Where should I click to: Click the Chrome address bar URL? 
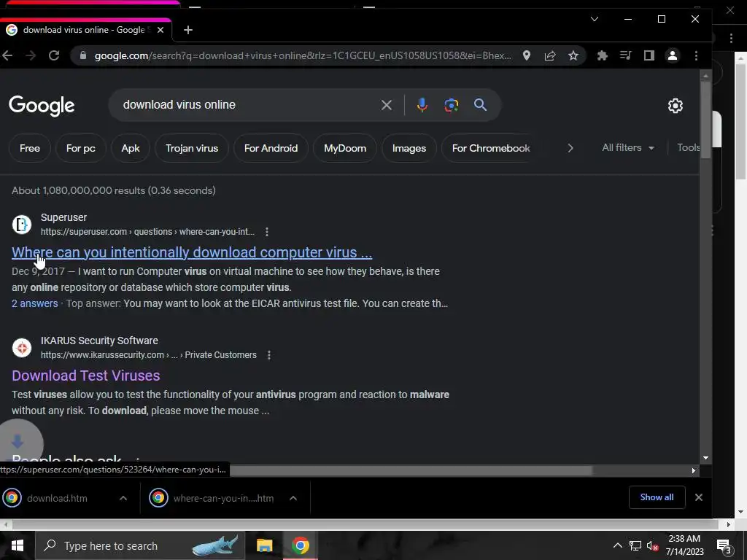point(303,55)
